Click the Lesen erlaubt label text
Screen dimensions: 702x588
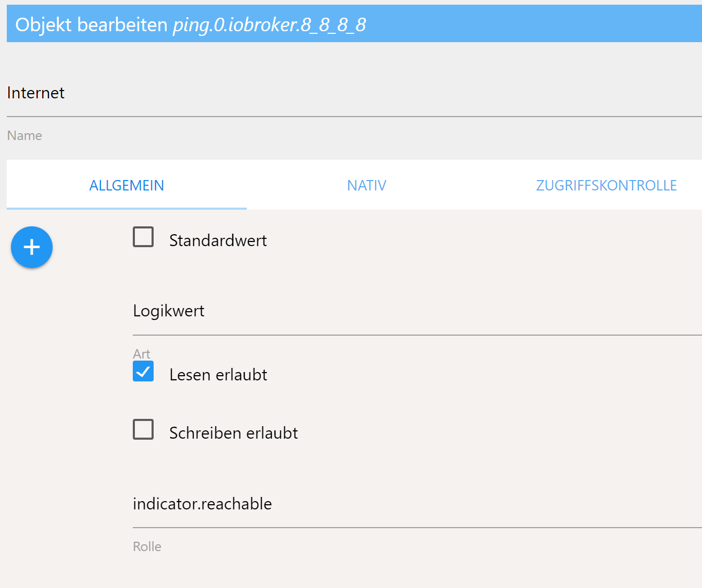(218, 375)
